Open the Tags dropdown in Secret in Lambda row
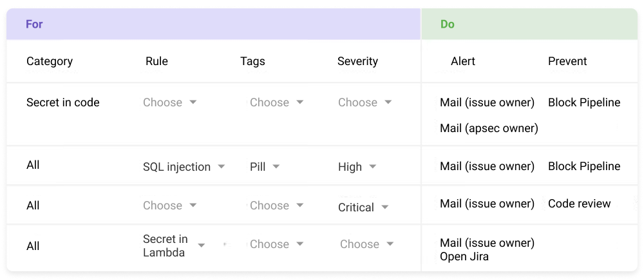The width and height of the screenshot is (644, 279). click(276, 244)
